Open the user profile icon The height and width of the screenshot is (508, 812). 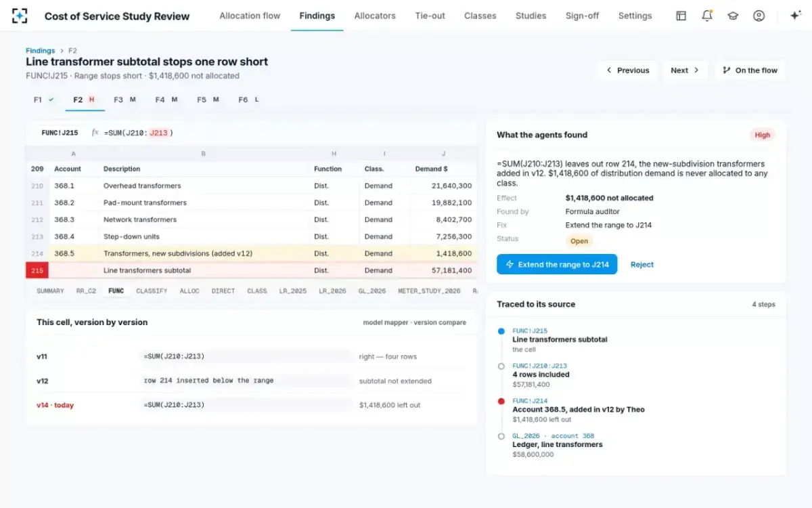point(759,16)
